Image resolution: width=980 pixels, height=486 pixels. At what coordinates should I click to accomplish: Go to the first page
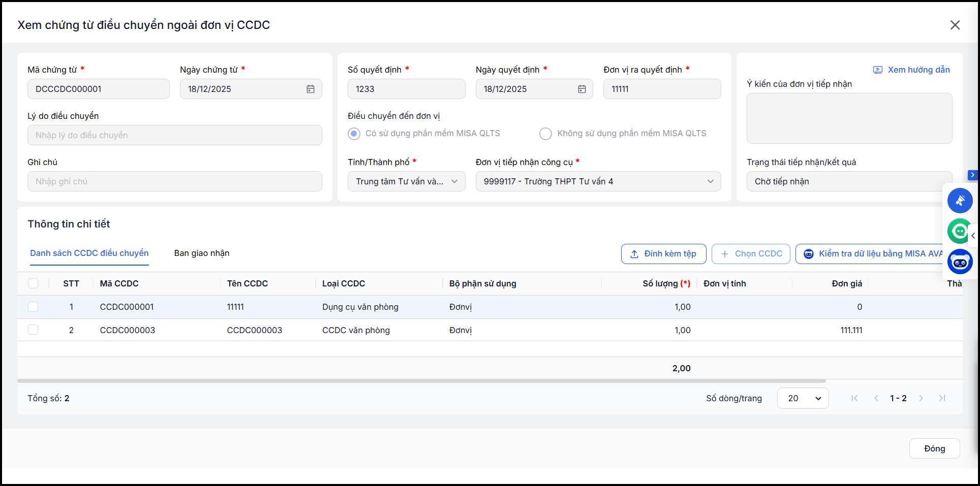[x=854, y=398]
